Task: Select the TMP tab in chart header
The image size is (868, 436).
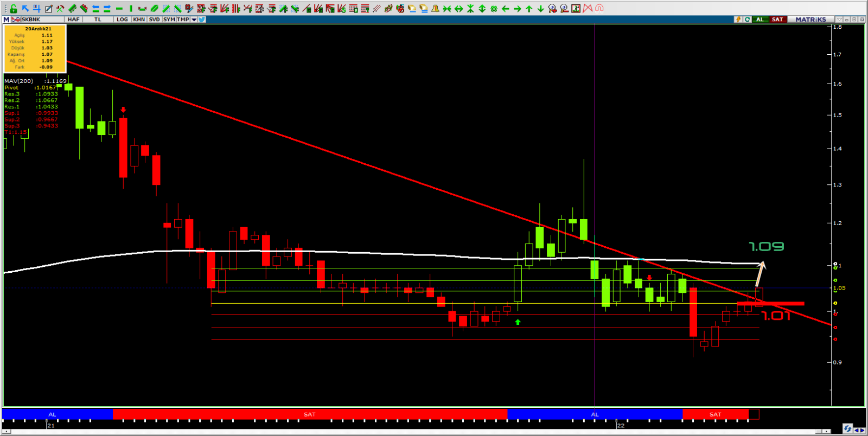Action: [183, 20]
